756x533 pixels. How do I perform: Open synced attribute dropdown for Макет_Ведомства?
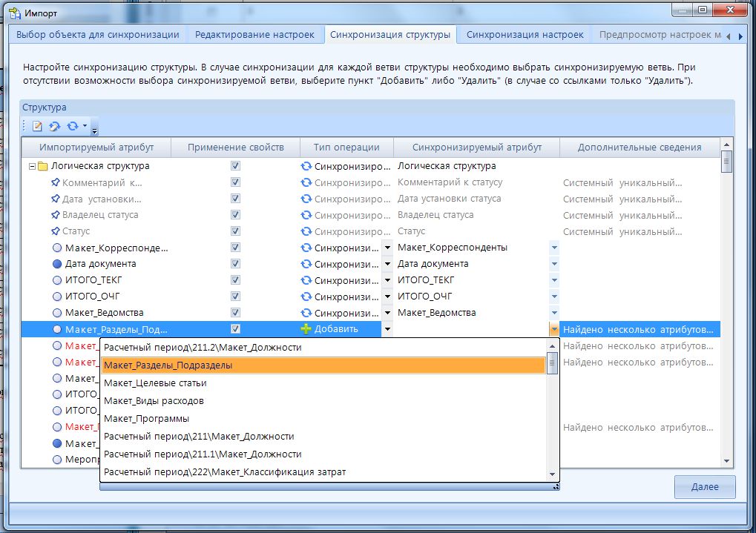pyautogui.click(x=553, y=313)
